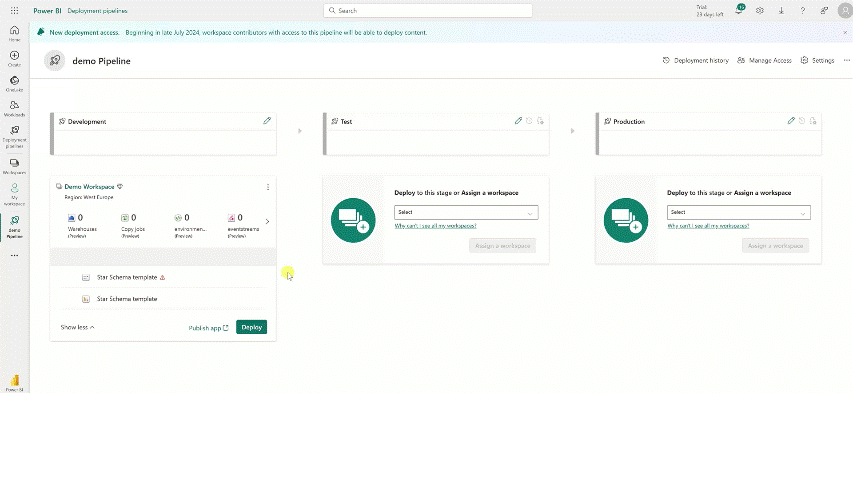Click the green Deploy button

pos(251,327)
